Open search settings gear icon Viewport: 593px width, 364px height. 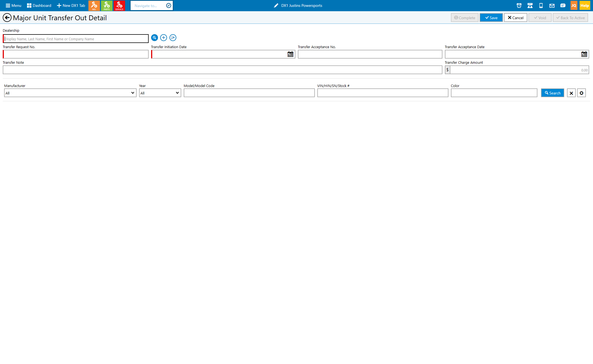(582, 93)
